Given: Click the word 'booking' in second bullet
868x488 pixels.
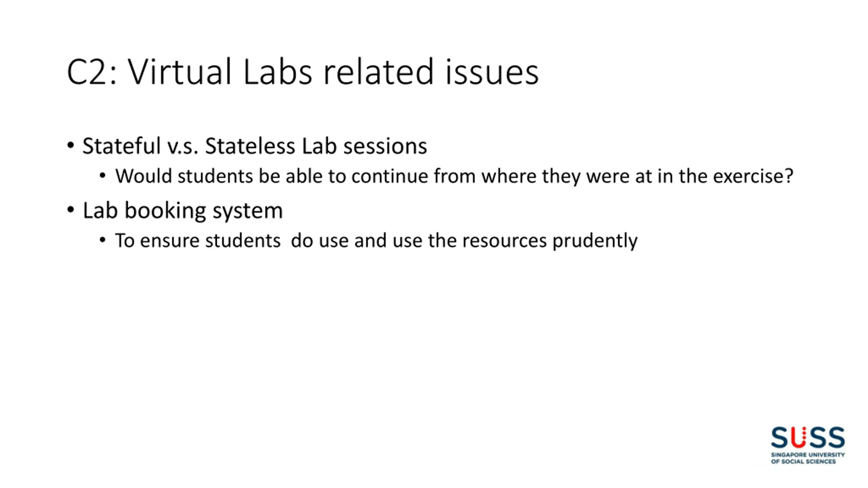Looking at the screenshot, I should (x=165, y=211).
